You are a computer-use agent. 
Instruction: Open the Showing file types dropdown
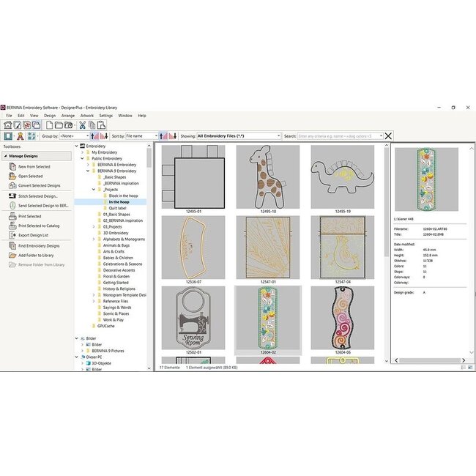pos(239,136)
